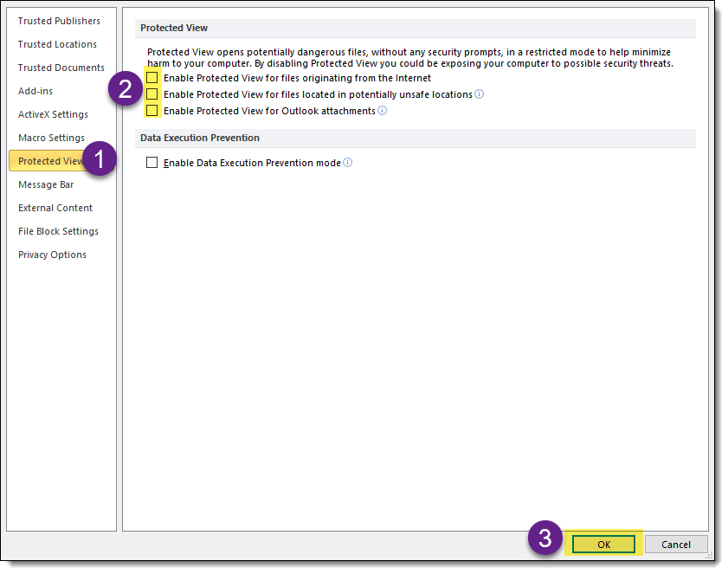Check Protected View for Outlook attachments
This screenshot has height=574, width=728.
click(x=152, y=111)
